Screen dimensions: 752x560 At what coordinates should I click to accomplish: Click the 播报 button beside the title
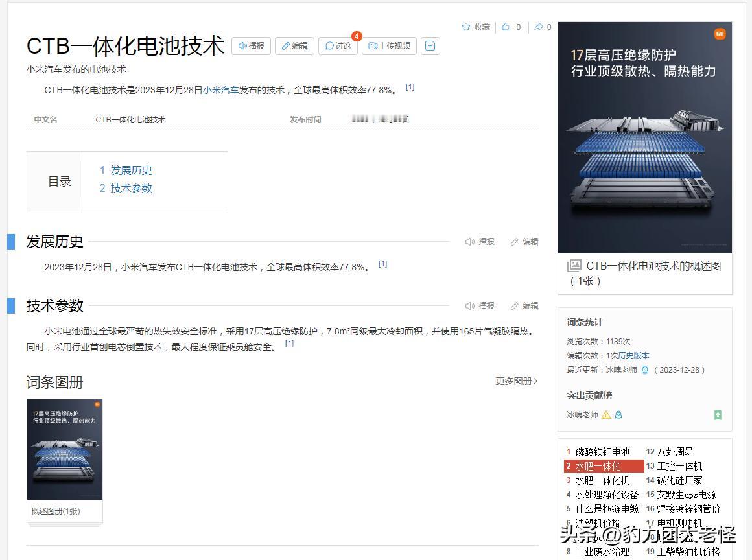[x=252, y=46]
